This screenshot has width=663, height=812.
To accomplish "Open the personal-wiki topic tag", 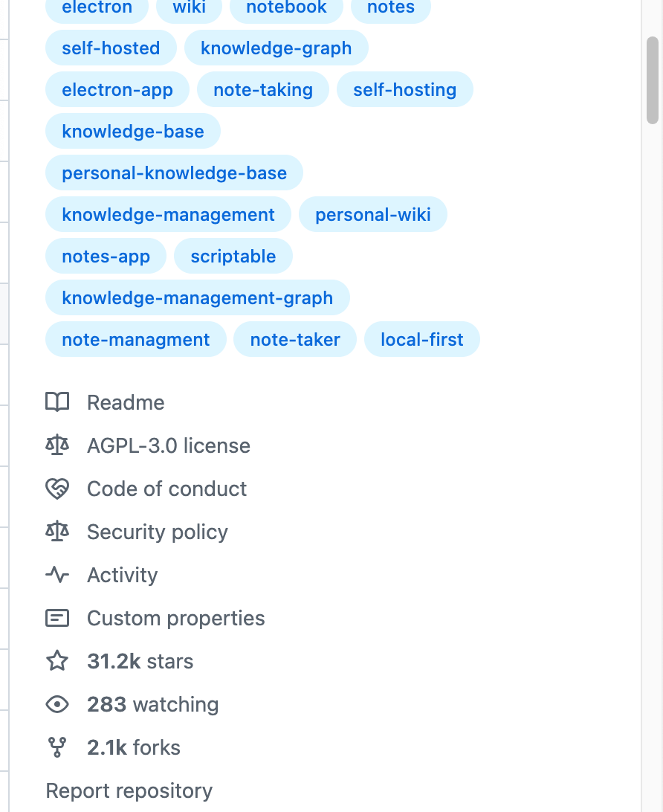I will [372, 215].
